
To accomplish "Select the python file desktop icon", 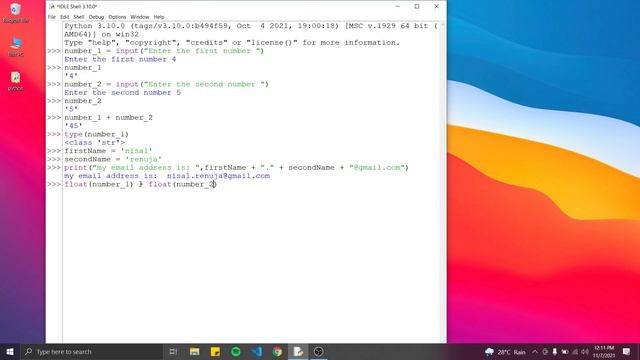I will coord(16,81).
